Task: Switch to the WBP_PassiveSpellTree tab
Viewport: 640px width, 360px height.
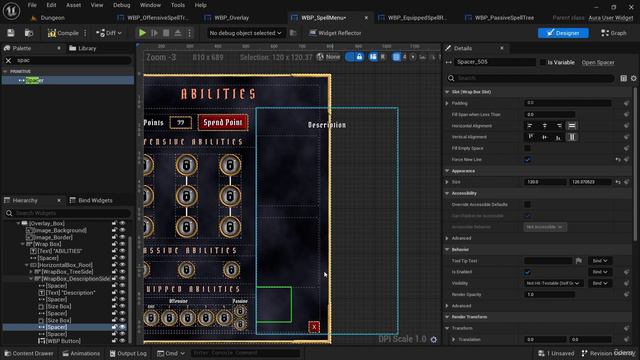Action: [504, 18]
